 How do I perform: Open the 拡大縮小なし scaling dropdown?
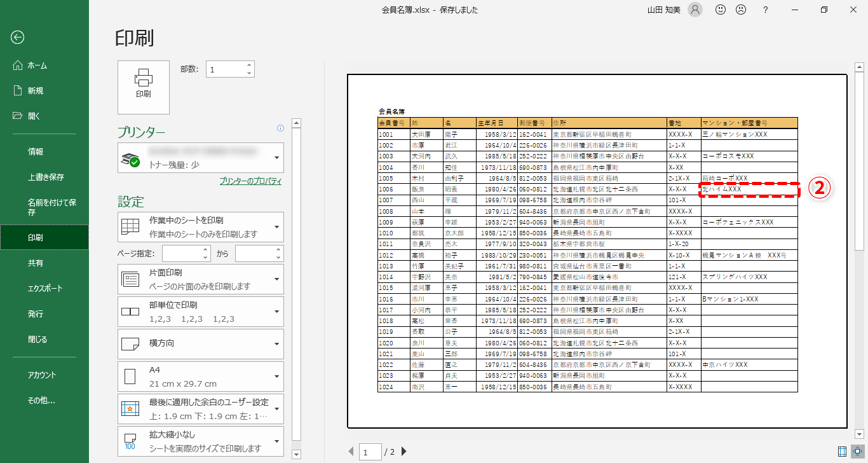(201, 441)
